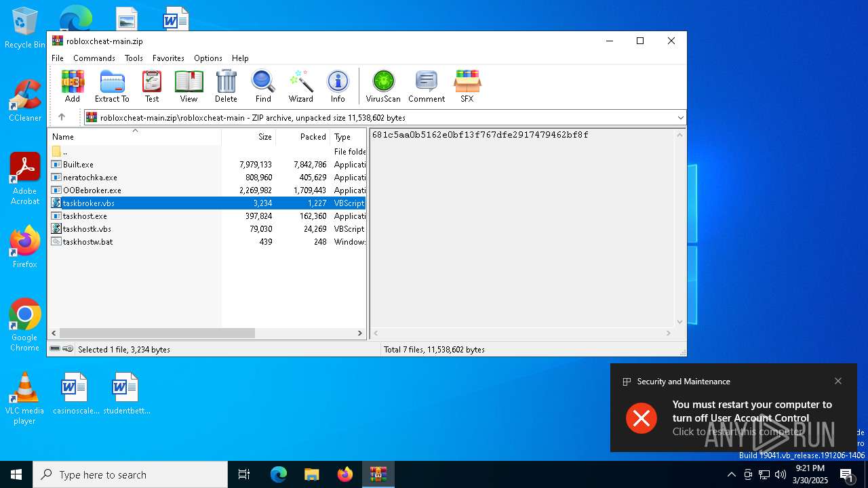The height and width of the screenshot is (488, 868).
Task: Sort by Size column header
Action: (x=248, y=136)
